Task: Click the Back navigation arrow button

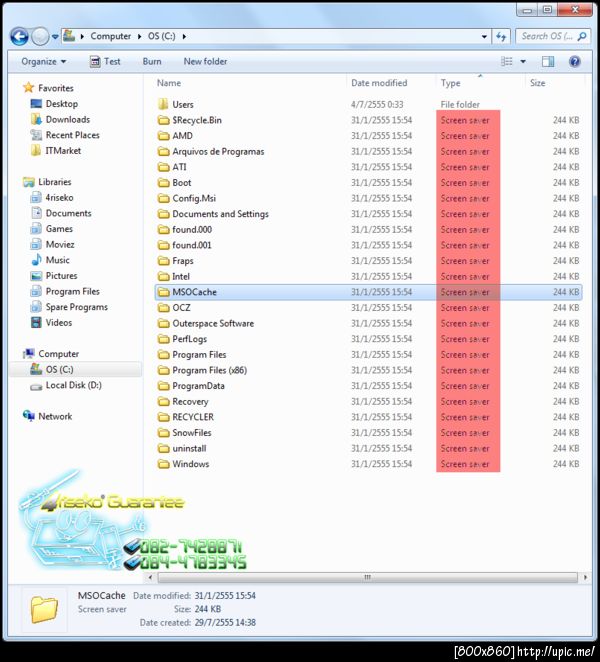Action: pos(19,37)
